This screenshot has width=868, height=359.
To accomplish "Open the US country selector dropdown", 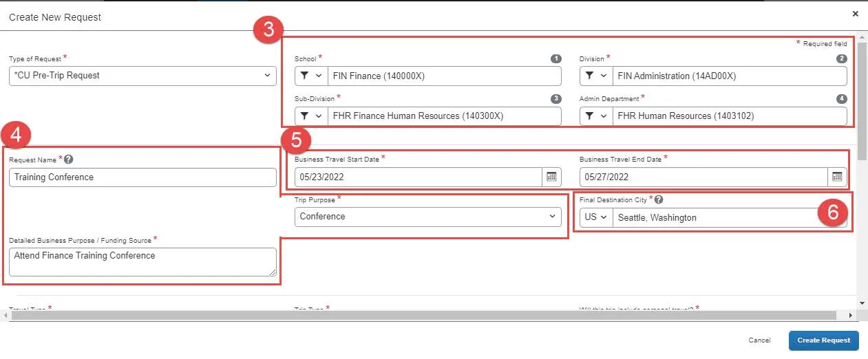I will pyautogui.click(x=596, y=217).
